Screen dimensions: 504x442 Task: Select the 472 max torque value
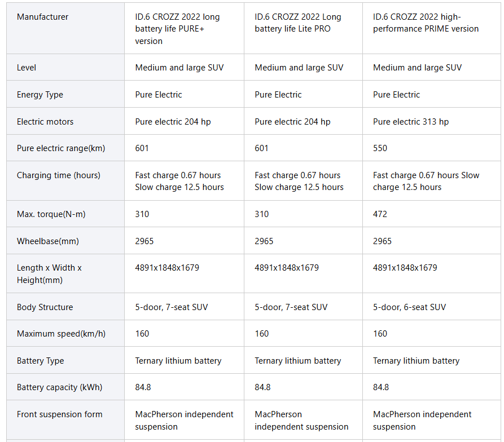pos(380,214)
